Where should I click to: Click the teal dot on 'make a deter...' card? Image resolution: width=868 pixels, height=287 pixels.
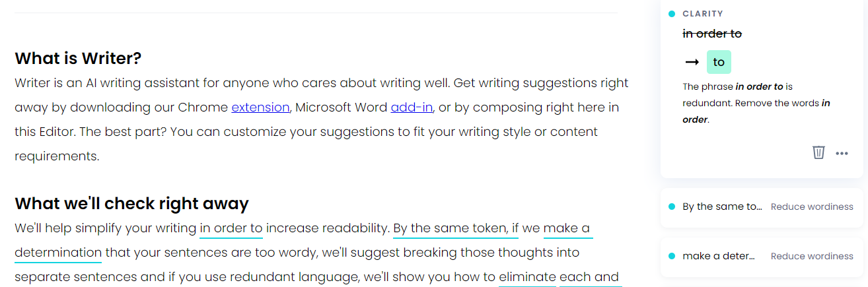(x=672, y=256)
